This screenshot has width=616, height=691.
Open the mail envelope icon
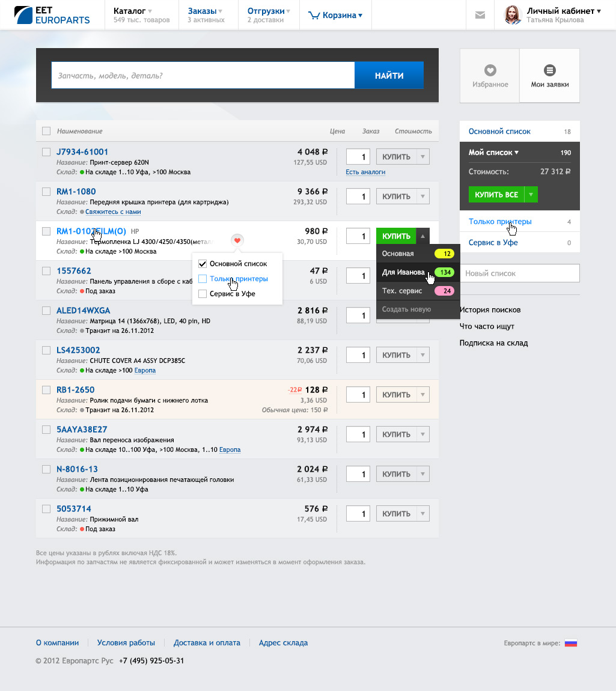pyautogui.click(x=480, y=15)
